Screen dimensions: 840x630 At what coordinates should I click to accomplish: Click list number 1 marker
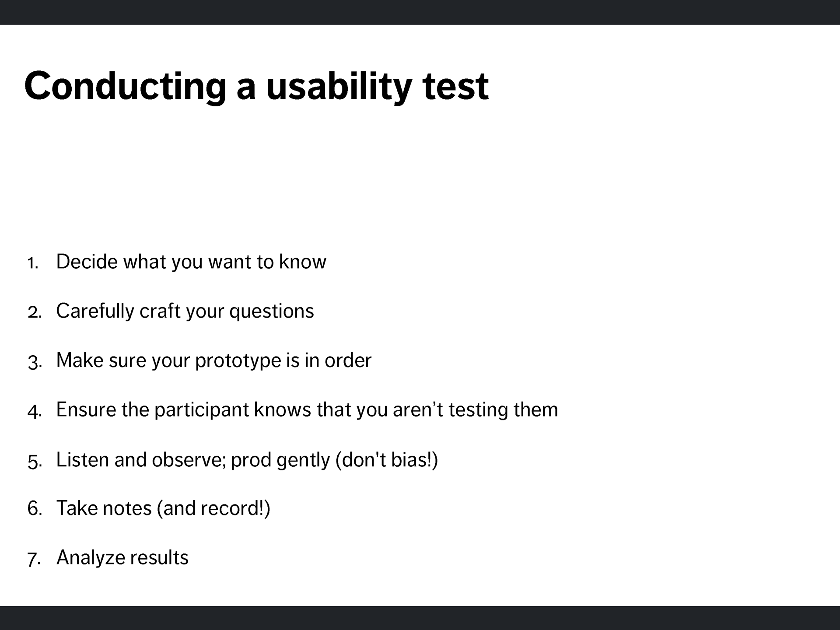pos(33,263)
